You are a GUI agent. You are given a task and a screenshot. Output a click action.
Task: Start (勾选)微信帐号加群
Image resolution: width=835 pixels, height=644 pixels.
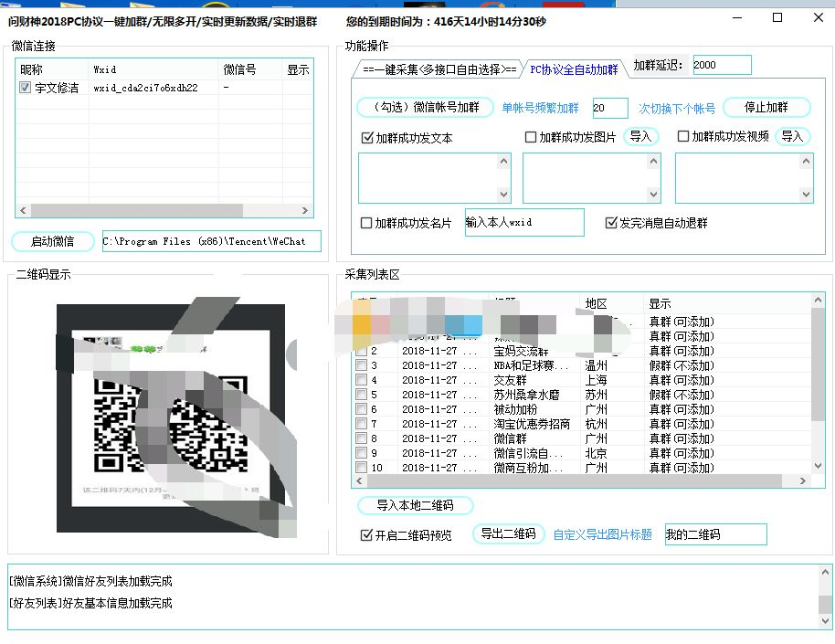(x=426, y=107)
